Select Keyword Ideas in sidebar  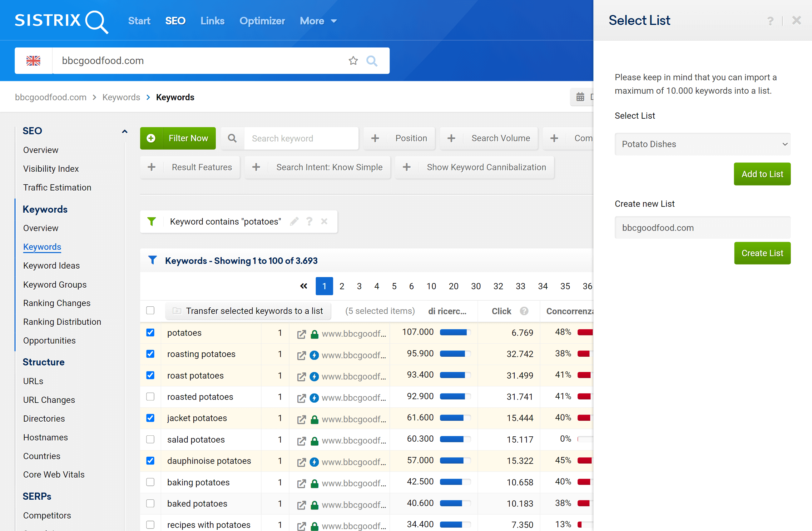51,265
